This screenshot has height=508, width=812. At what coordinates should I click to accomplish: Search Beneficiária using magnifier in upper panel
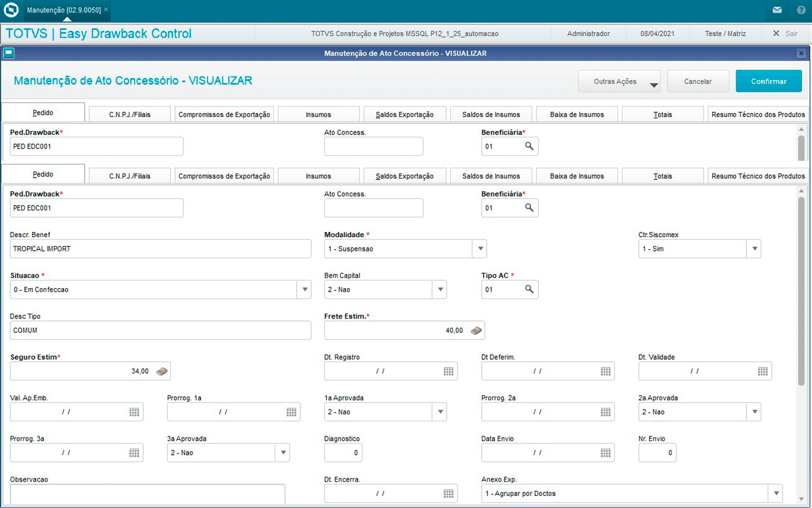pos(529,146)
